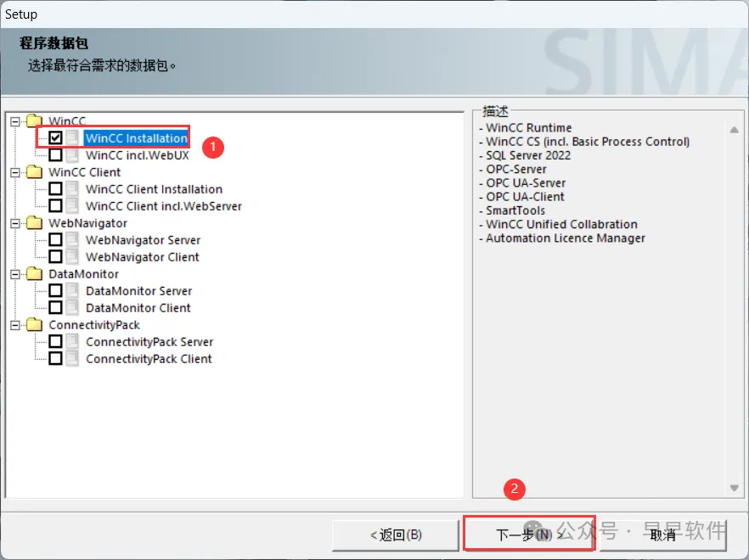
Task: Select the WinCC incl.WebUX label
Action: tap(138, 155)
